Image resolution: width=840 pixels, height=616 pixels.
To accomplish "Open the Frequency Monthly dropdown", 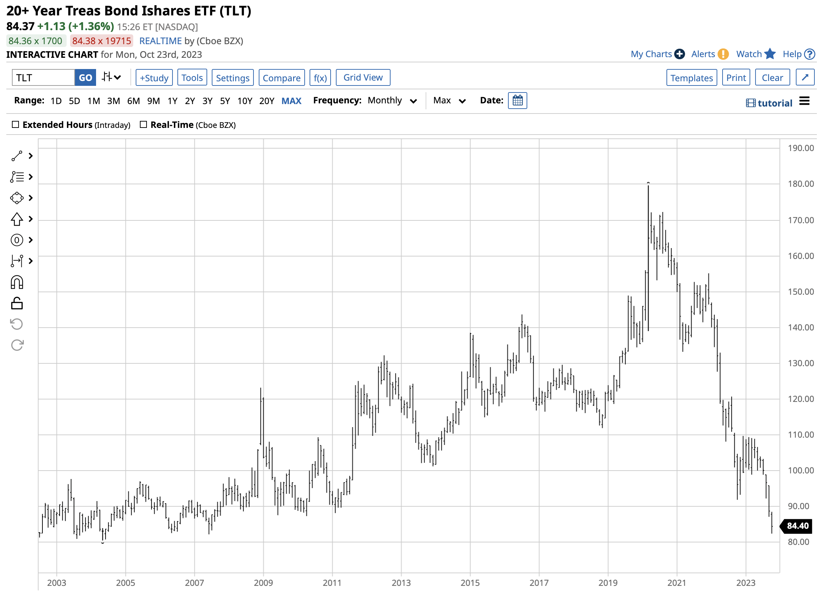I will (x=392, y=101).
